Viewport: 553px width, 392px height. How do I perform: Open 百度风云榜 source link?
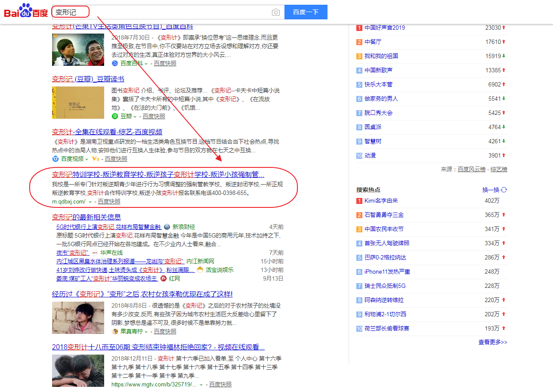coord(472,170)
